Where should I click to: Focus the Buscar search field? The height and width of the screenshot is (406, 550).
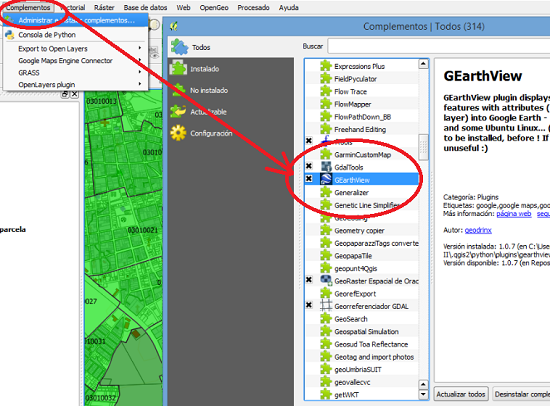coord(438,46)
